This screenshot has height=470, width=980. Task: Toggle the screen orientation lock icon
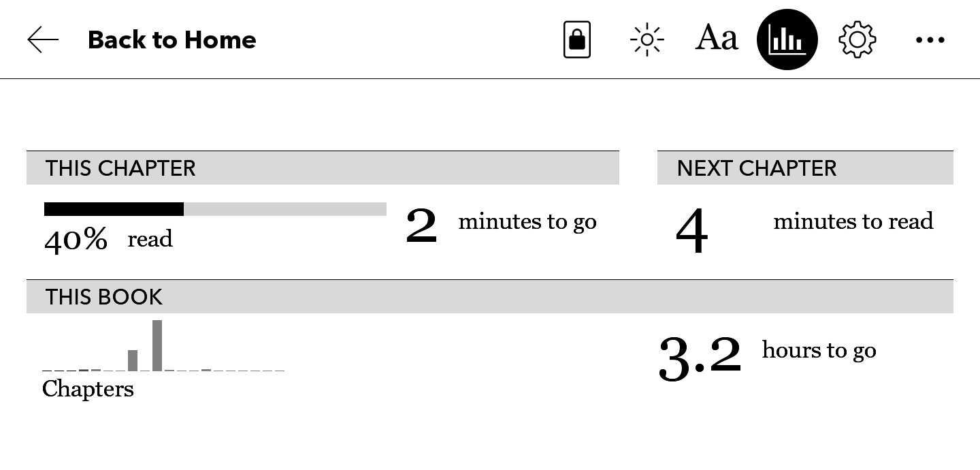point(577,40)
